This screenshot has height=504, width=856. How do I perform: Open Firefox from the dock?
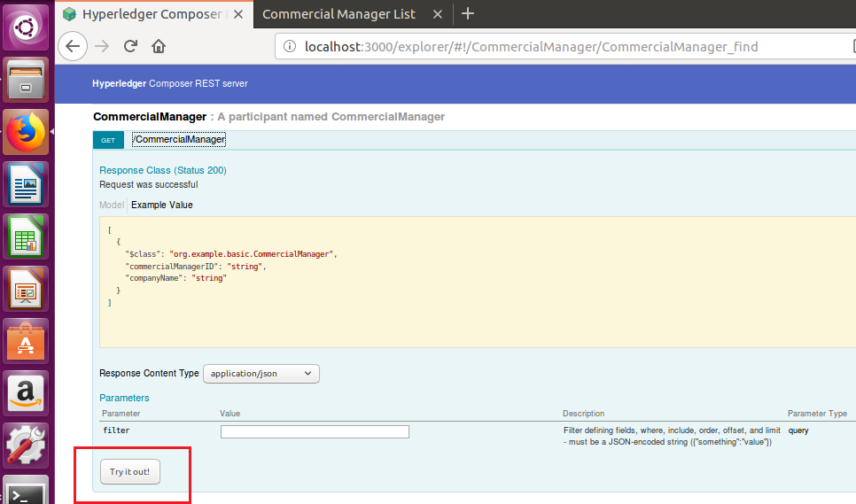point(26,132)
